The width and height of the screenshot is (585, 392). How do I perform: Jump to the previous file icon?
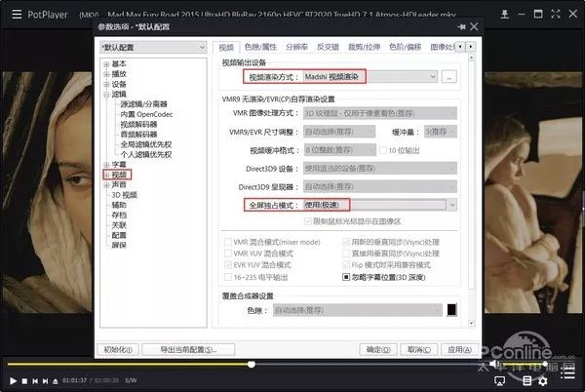[35, 381]
